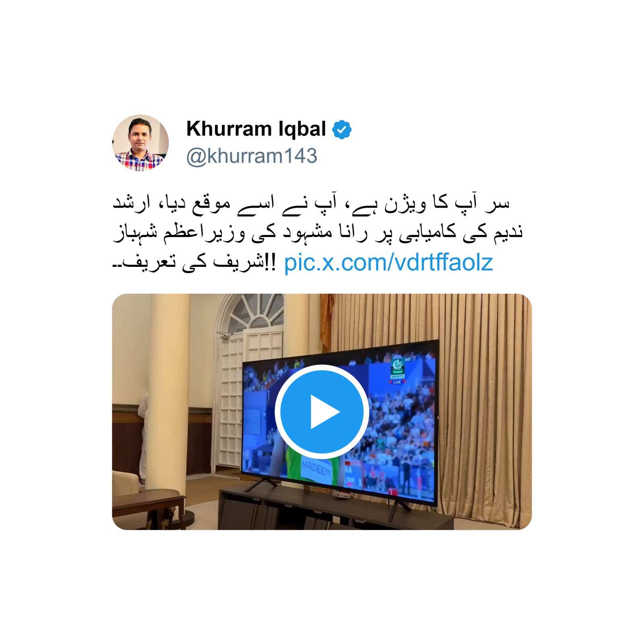
Task: Open the Khurram Iqbal display name
Action: pos(256,129)
